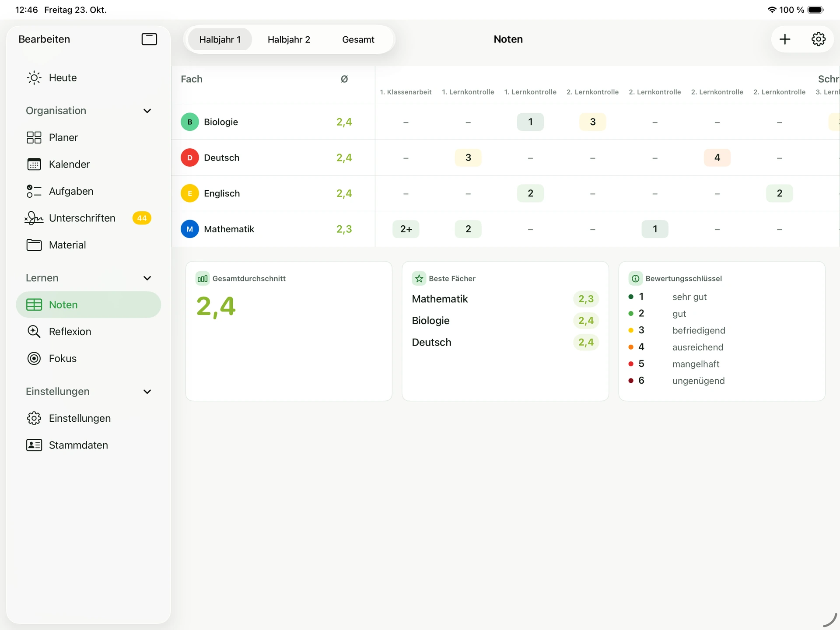Image resolution: width=840 pixels, height=630 pixels.
Task: Collapse the Lernen section
Action: click(x=147, y=278)
